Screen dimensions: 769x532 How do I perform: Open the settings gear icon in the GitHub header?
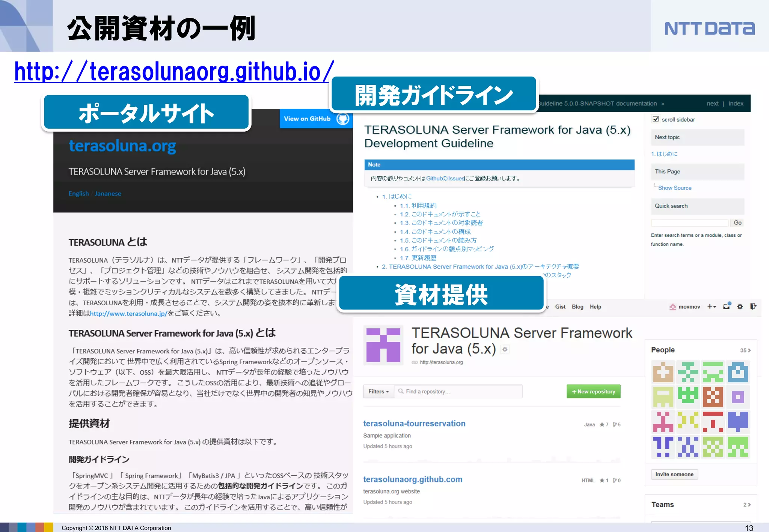click(740, 307)
